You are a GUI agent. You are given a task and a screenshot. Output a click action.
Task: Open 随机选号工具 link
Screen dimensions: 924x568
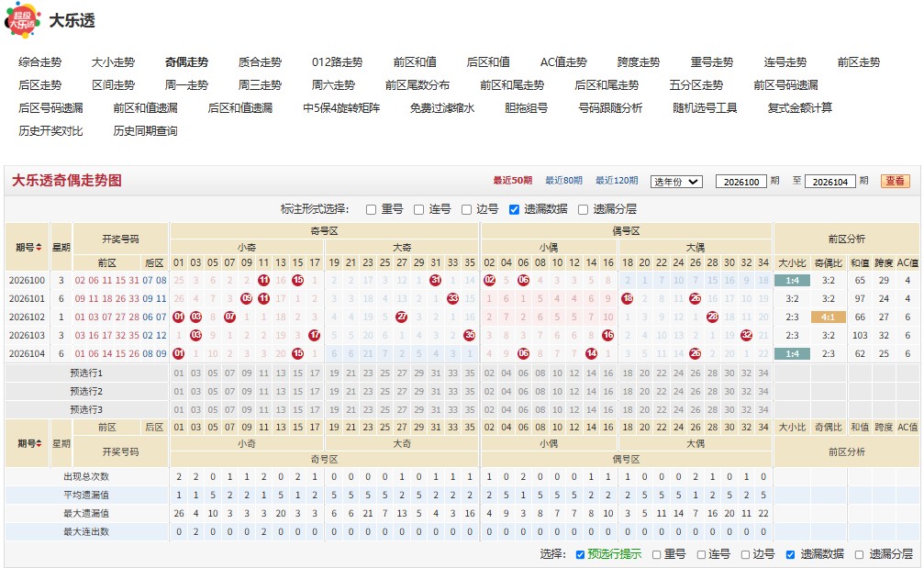pyautogui.click(x=705, y=108)
